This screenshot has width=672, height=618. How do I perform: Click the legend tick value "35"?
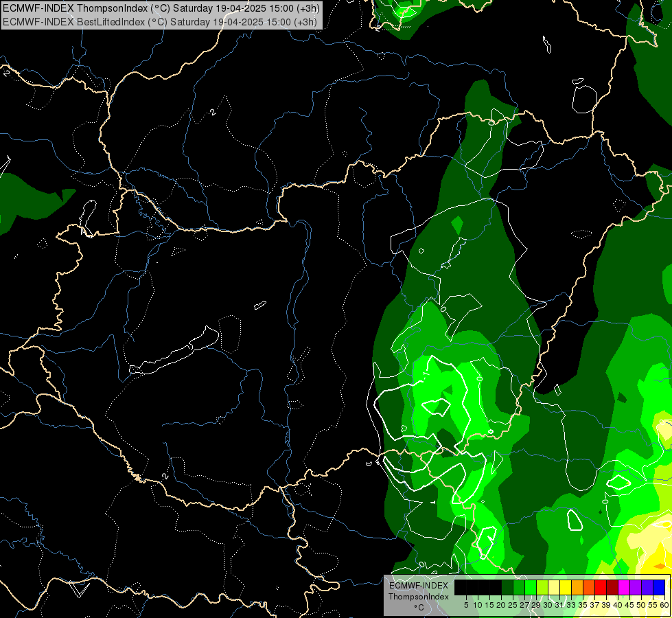click(x=583, y=605)
